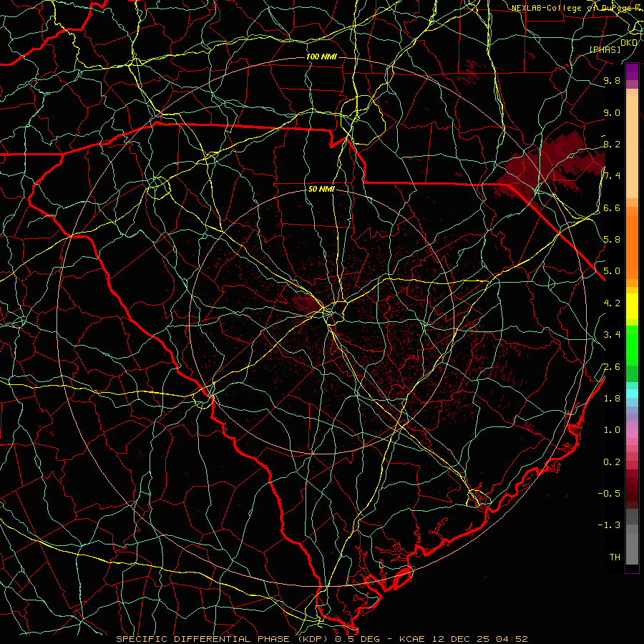Click the 6.6 legend value
This screenshot has width=644, height=644.
612,208
